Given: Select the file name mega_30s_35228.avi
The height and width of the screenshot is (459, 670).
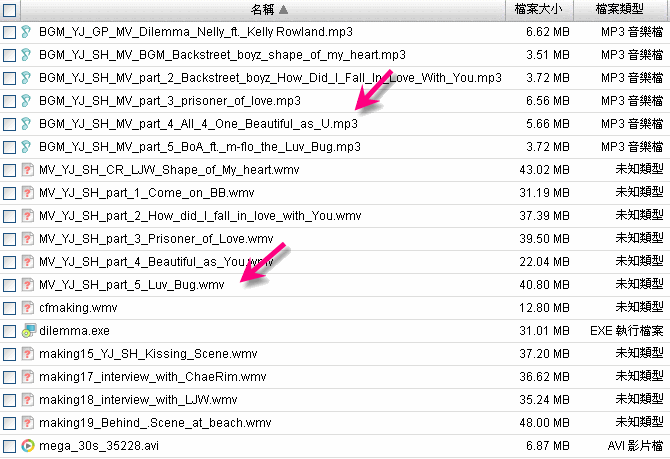Looking at the screenshot, I should click(99, 446).
